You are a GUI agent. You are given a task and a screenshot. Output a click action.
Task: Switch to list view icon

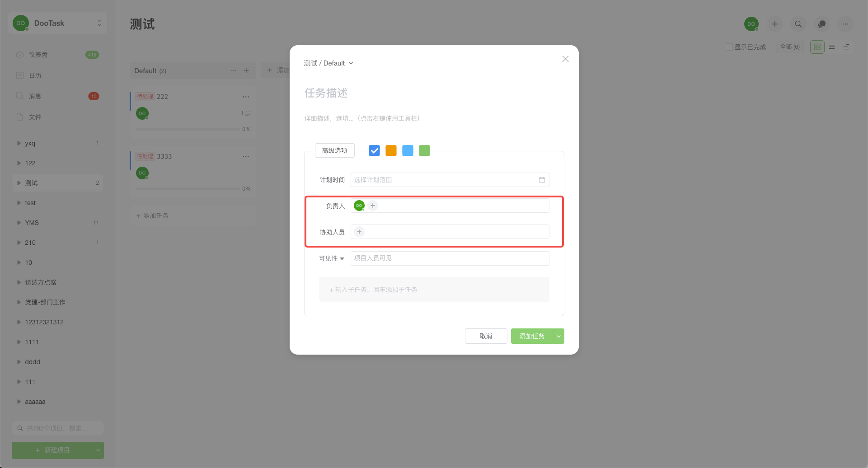click(832, 47)
